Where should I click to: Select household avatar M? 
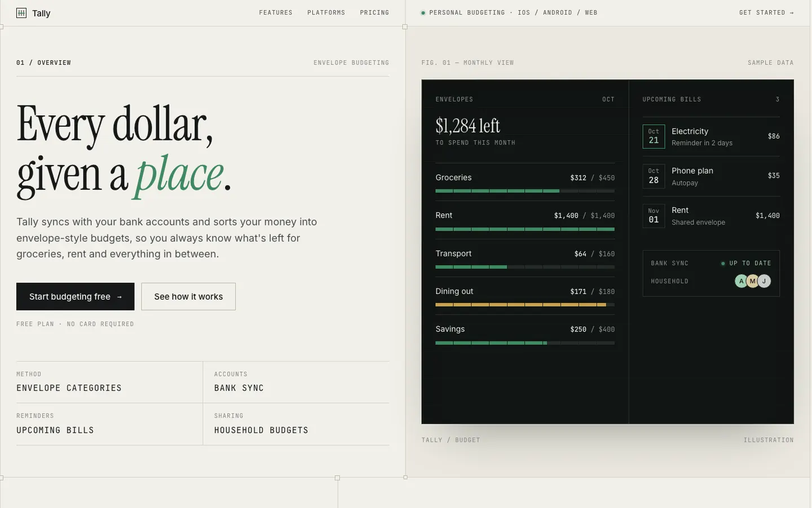753,281
